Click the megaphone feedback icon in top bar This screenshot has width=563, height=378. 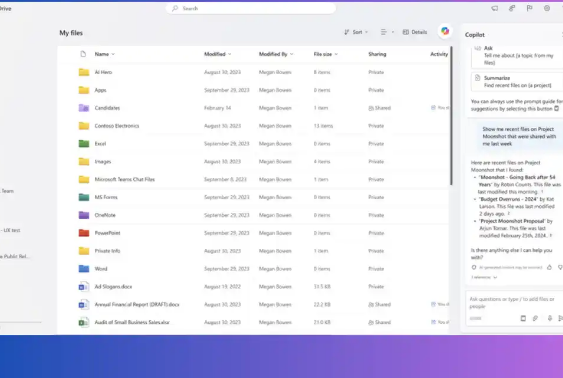pos(494,8)
